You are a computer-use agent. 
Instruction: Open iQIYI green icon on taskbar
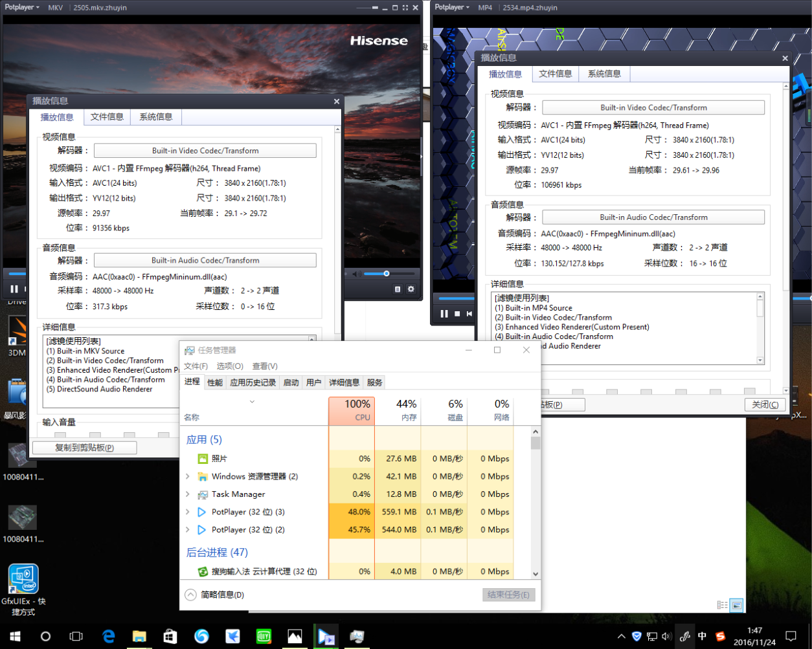pyautogui.click(x=264, y=636)
